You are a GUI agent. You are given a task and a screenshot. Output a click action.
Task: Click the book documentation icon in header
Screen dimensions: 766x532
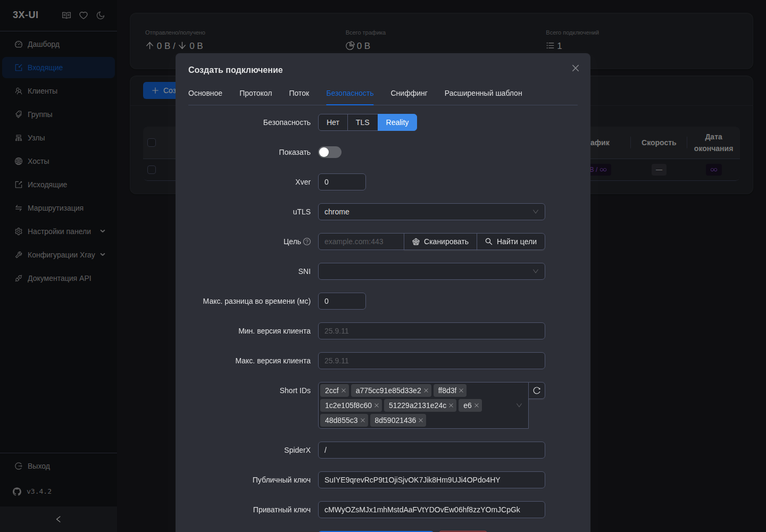66,15
